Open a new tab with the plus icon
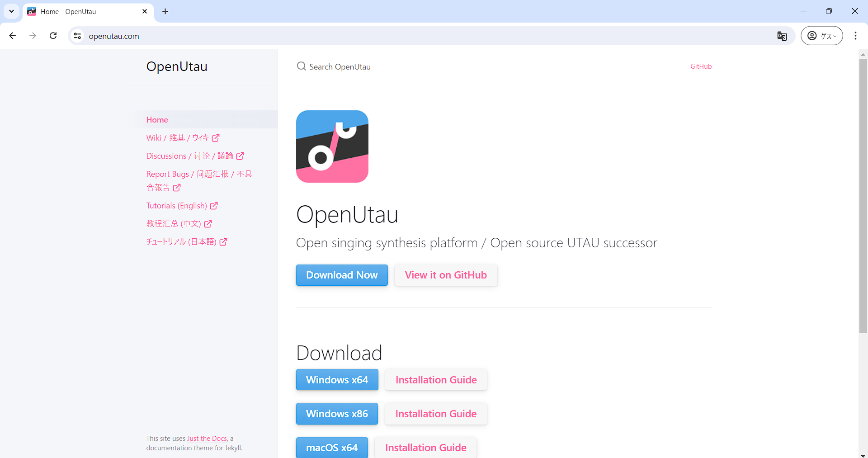868x458 pixels. (x=165, y=11)
